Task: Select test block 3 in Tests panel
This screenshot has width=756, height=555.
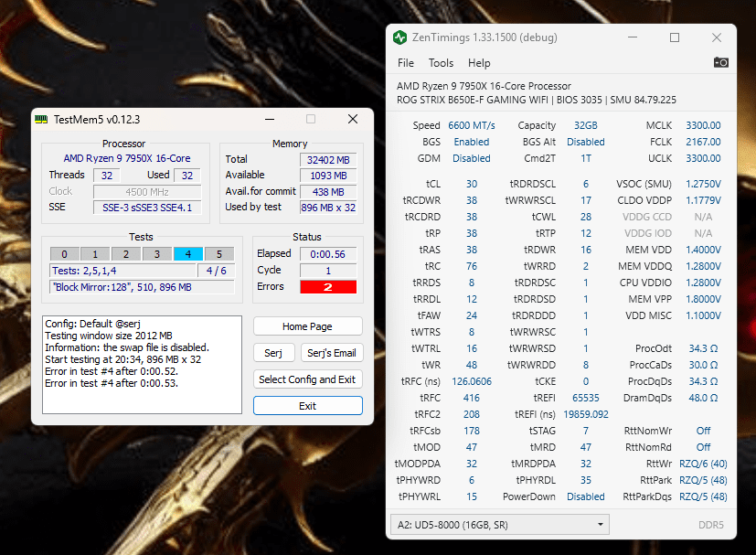Action: pos(156,254)
